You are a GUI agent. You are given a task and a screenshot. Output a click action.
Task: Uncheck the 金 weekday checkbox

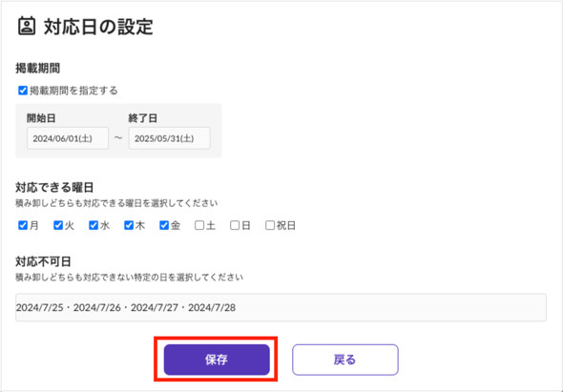(164, 225)
